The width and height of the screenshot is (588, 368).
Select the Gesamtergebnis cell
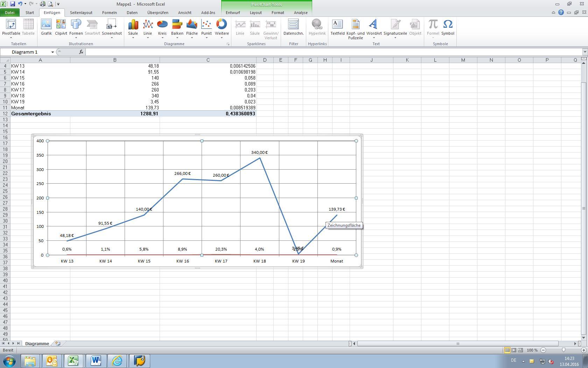(x=40, y=114)
